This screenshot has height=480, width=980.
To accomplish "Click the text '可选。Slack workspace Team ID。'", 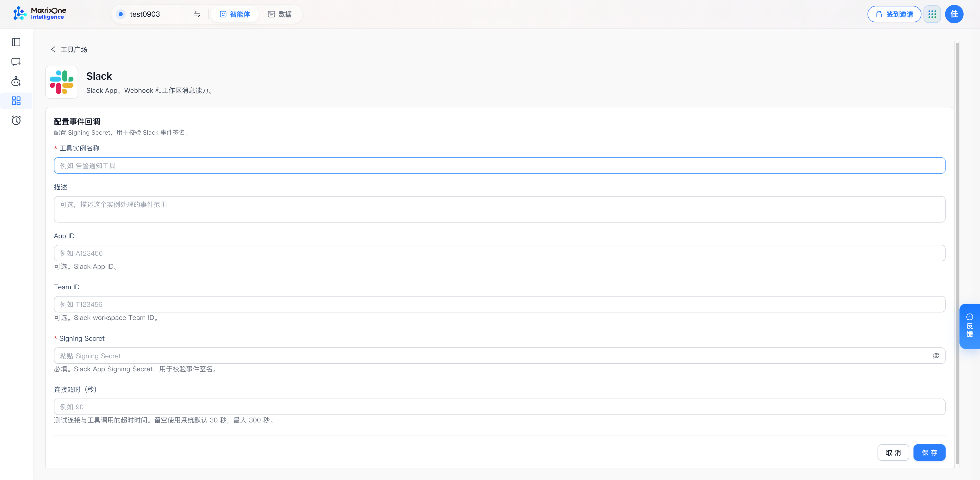I will pyautogui.click(x=107, y=317).
